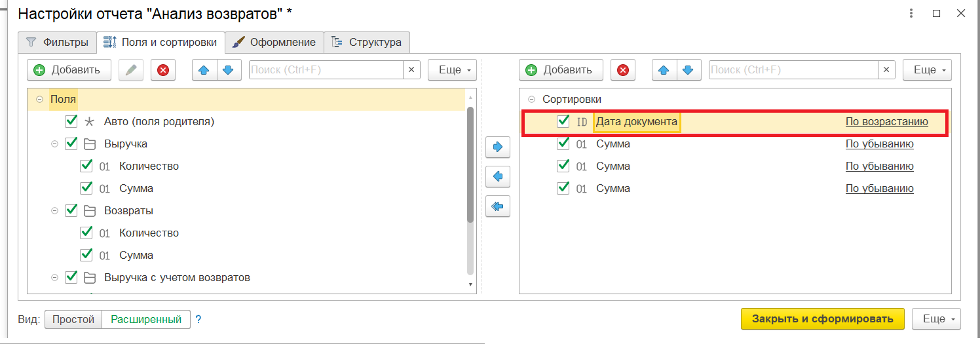This screenshot has width=980, height=344.
Task: Click double left arrow to remove all sortings
Action: (498, 207)
